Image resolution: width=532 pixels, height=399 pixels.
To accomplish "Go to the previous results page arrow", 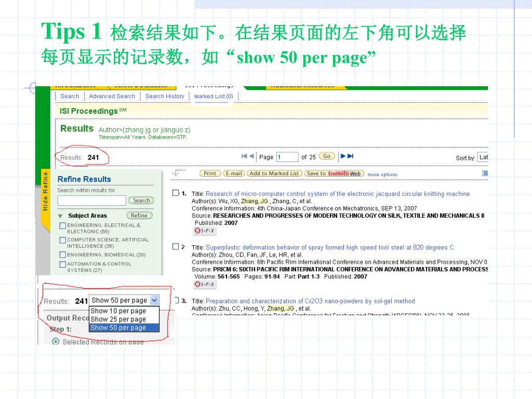I will [x=251, y=156].
